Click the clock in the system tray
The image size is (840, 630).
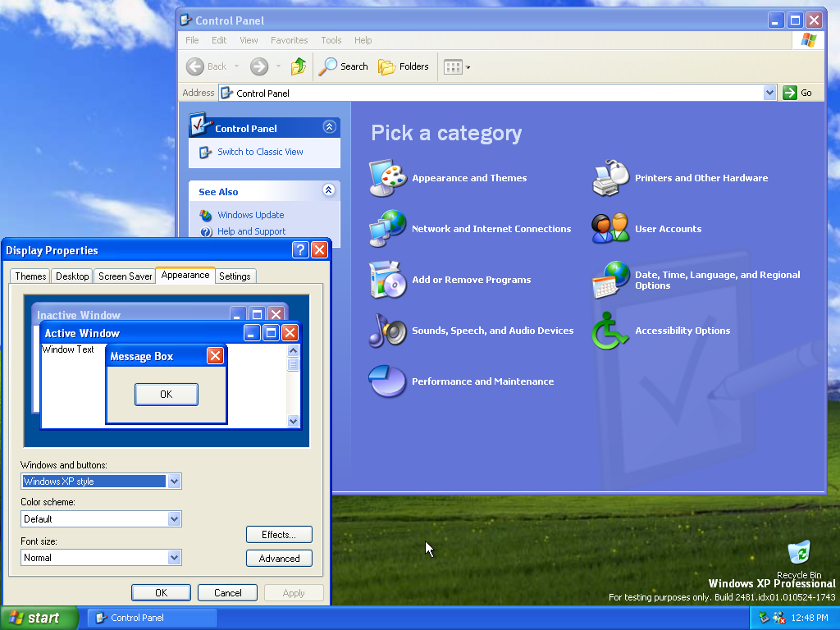pyautogui.click(x=810, y=618)
